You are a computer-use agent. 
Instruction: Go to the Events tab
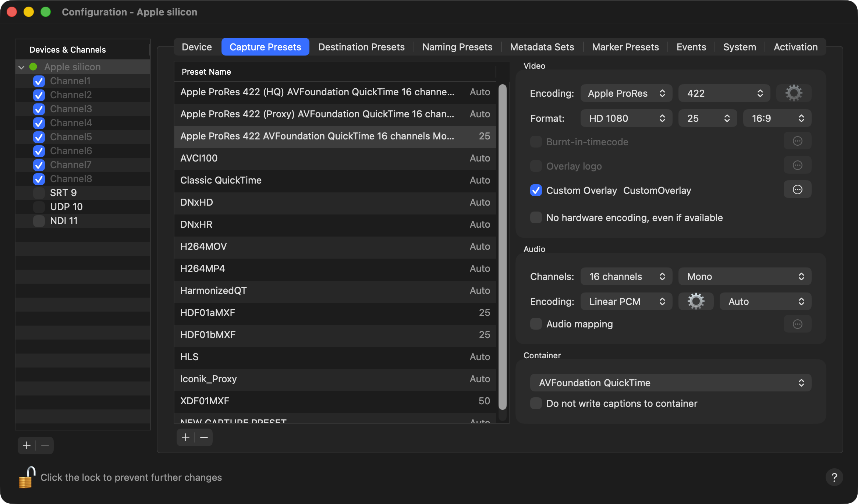[x=691, y=47]
